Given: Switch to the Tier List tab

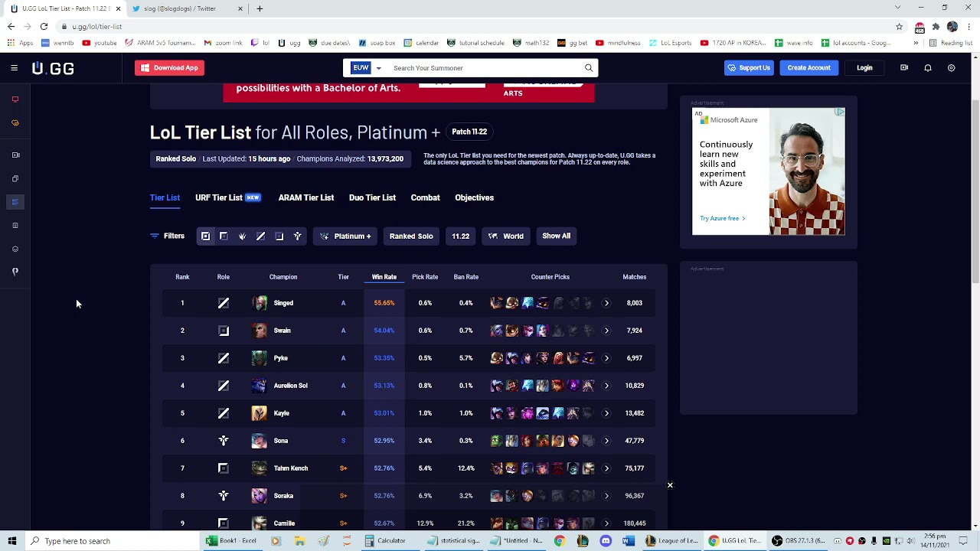Looking at the screenshot, I should (165, 197).
